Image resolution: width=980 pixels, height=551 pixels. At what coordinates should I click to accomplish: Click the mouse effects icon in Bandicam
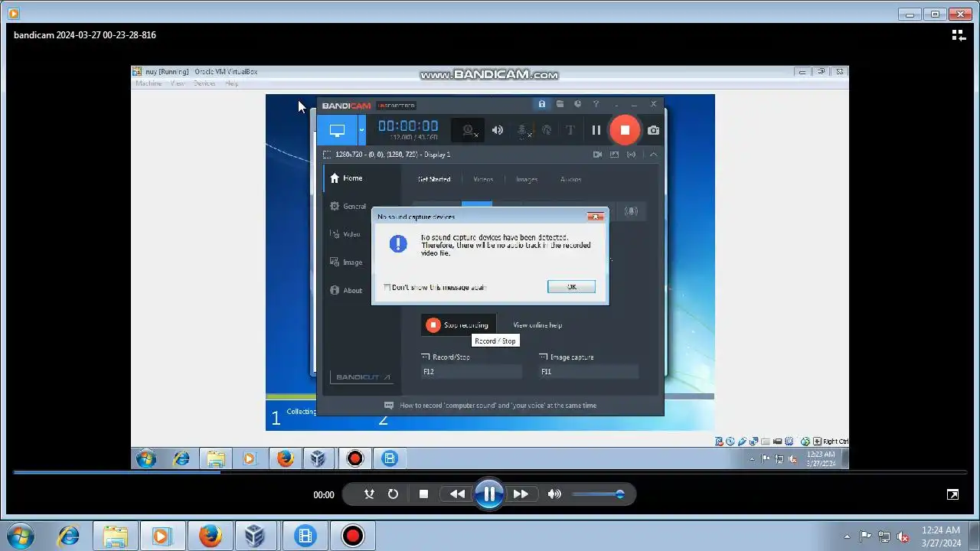coord(547,130)
